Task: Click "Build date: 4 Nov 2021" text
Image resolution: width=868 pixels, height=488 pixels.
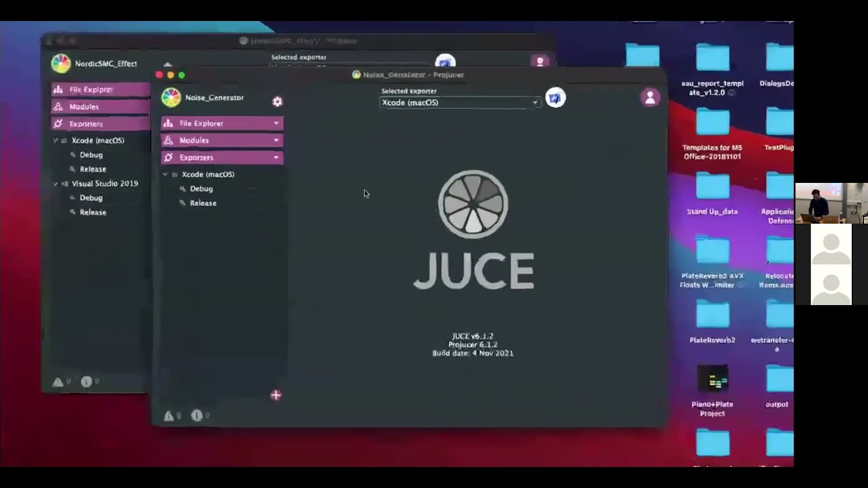Action: point(473,353)
